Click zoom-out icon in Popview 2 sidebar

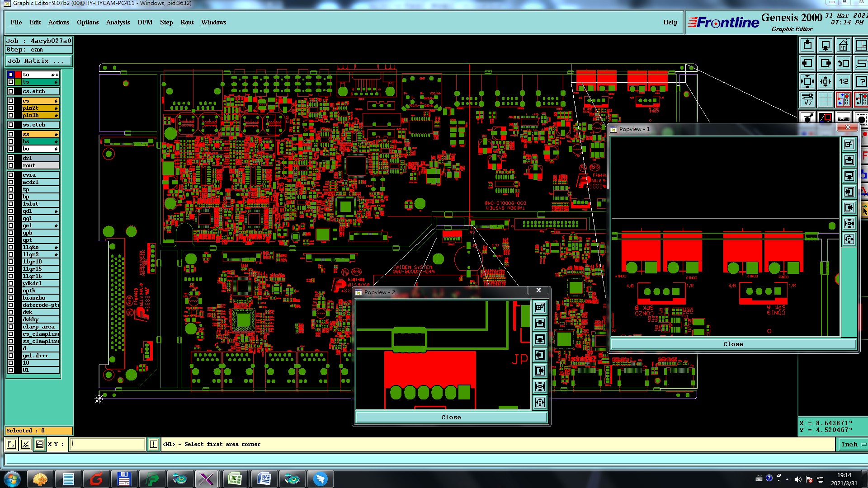(x=540, y=402)
